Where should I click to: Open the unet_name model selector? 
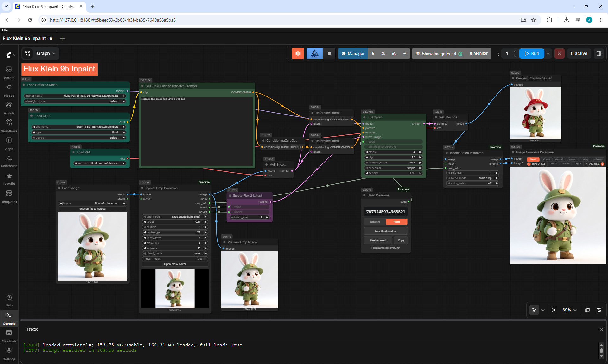point(75,96)
